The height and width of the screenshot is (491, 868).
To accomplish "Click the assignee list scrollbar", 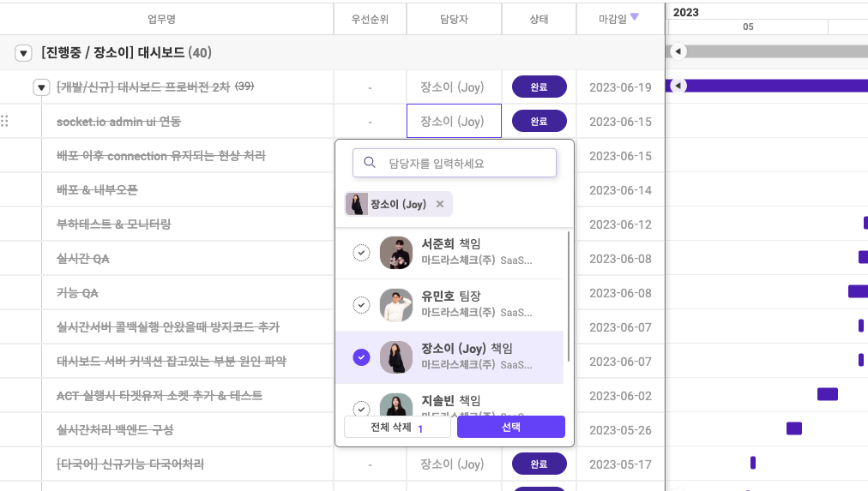I will [x=569, y=296].
